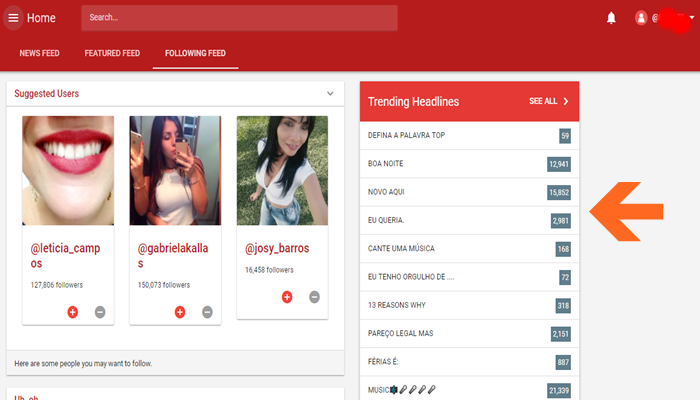Open the DEFINA A PALAVRA TOP headline

coord(469,135)
